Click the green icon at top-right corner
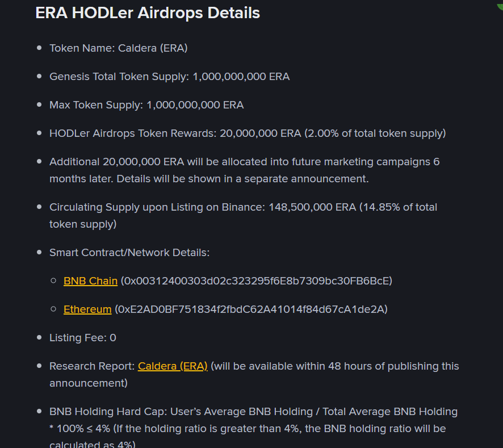 tap(500, 5)
